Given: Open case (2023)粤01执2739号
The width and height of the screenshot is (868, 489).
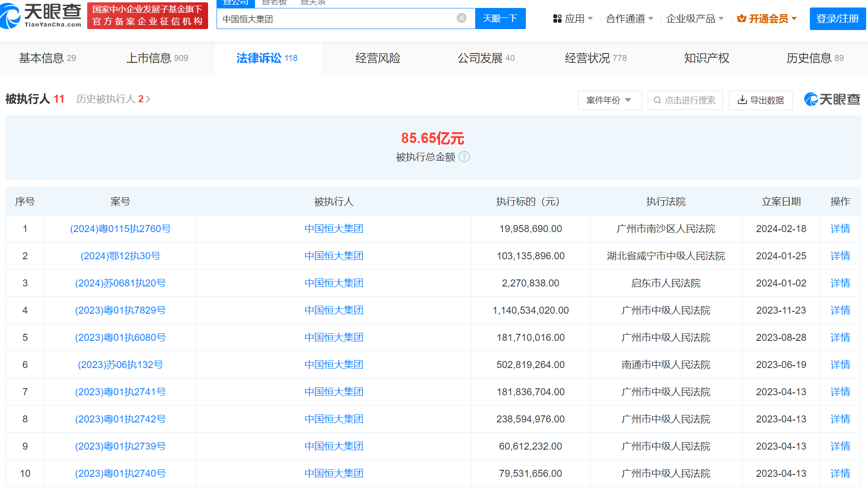Looking at the screenshot, I should click(120, 446).
